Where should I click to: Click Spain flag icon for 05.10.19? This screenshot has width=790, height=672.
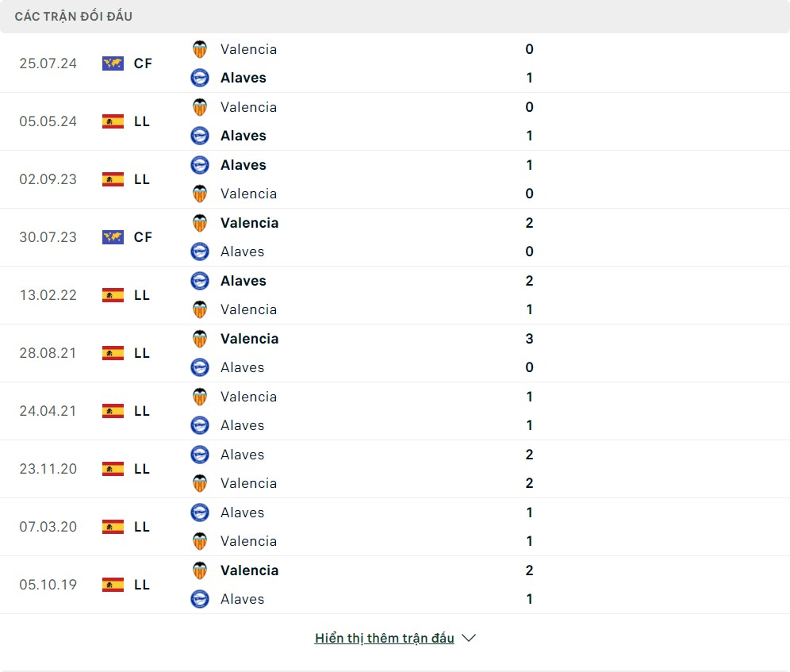(x=113, y=585)
